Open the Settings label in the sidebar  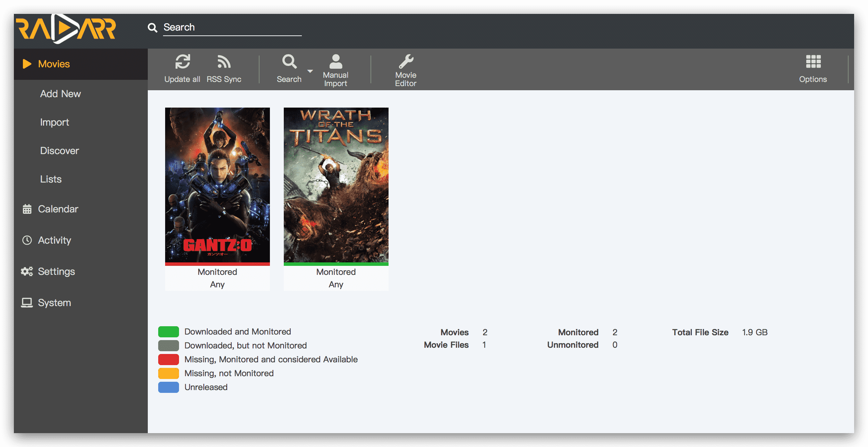(x=57, y=271)
